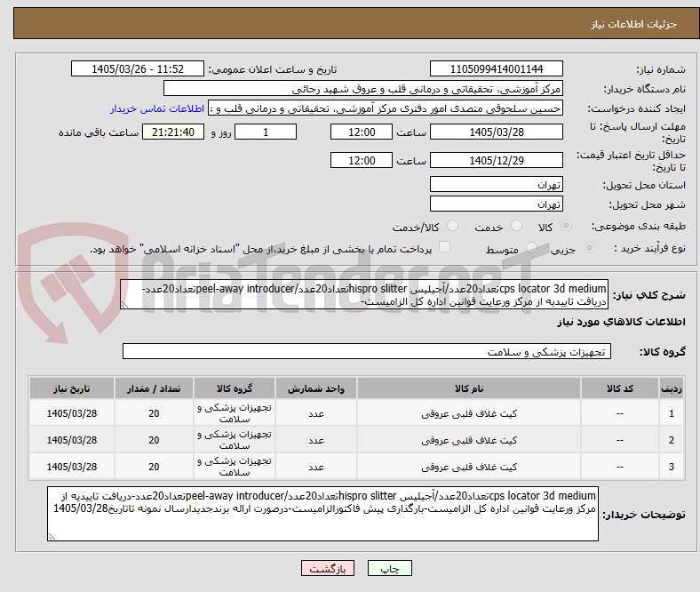Open اطلاعات تماس خریدار contact link

click(157, 108)
